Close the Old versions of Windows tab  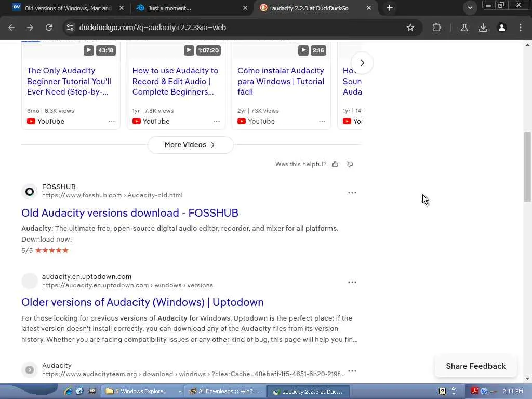click(x=122, y=8)
